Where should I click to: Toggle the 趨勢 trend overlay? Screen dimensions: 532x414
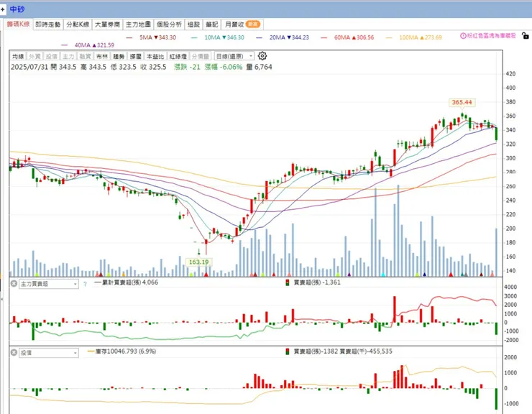119,56
